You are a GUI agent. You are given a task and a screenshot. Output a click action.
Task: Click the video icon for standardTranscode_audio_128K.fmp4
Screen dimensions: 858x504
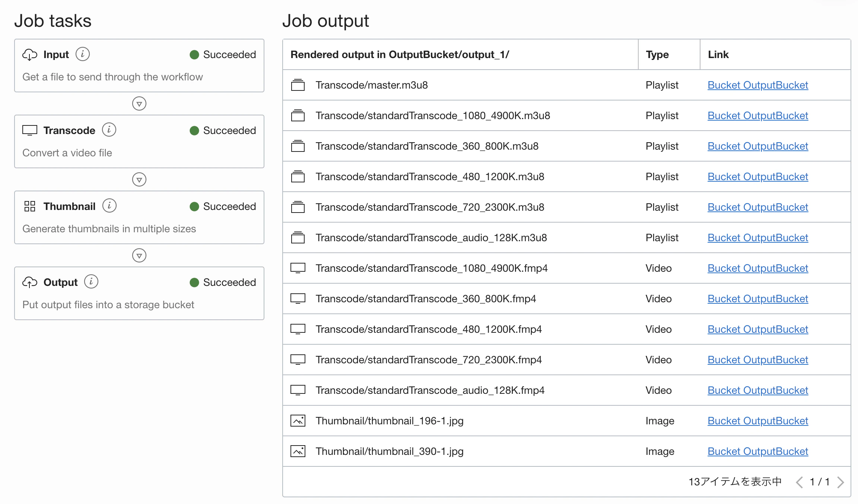(x=298, y=390)
